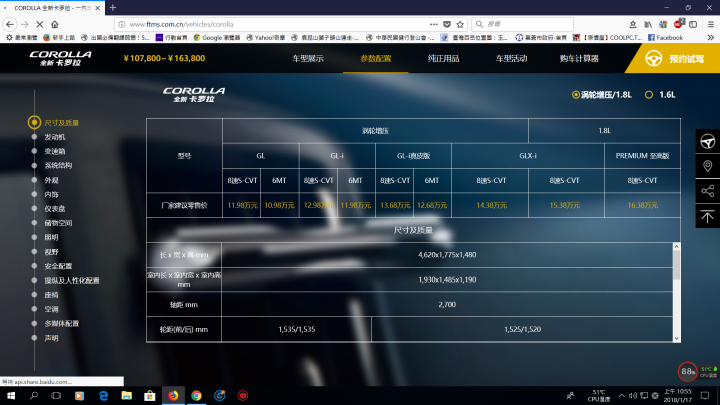Open the Facebook bookmark
This screenshot has width=720, height=405.
point(665,38)
